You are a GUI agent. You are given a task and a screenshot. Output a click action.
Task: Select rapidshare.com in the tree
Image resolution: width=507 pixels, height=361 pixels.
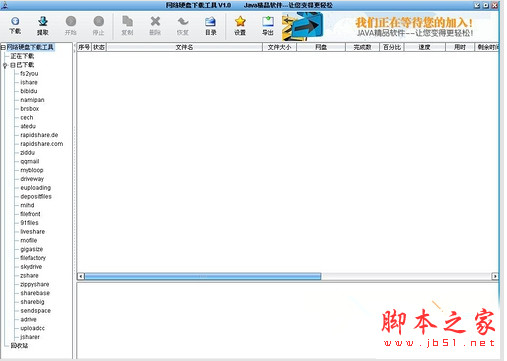(42, 144)
